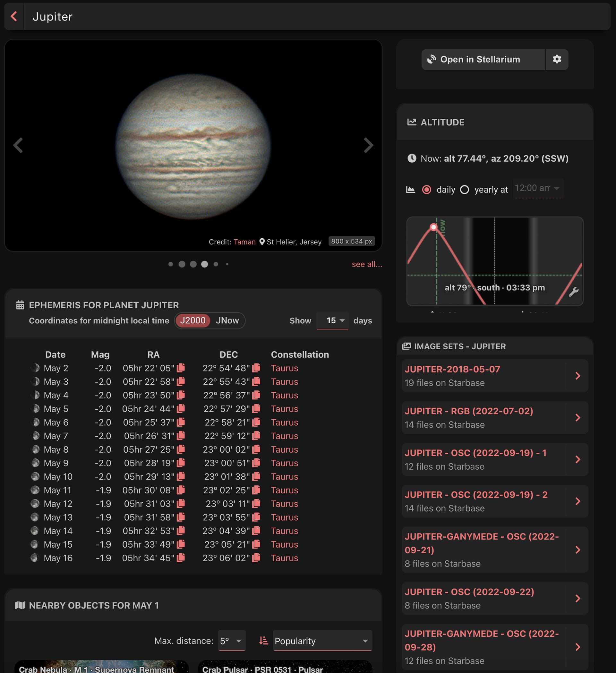Open the Popularity sort dropdown
The image size is (616, 673).
tap(322, 641)
